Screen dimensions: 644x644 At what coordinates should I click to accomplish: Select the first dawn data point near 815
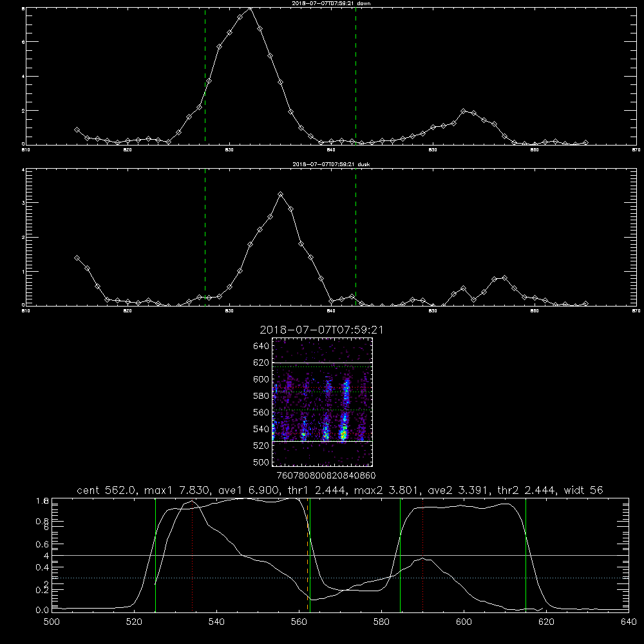[x=77, y=130]
